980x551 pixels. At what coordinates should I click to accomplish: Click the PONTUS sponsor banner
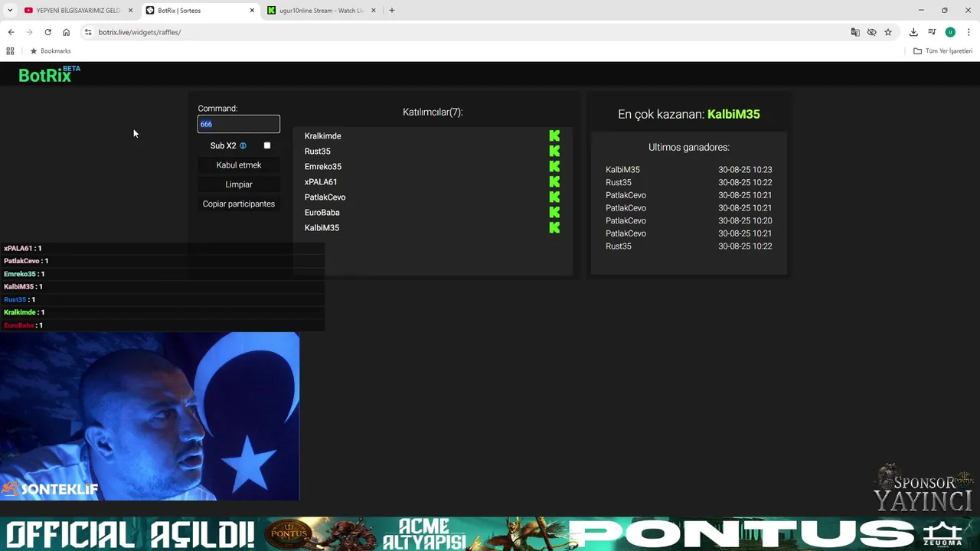coord(490,534)
